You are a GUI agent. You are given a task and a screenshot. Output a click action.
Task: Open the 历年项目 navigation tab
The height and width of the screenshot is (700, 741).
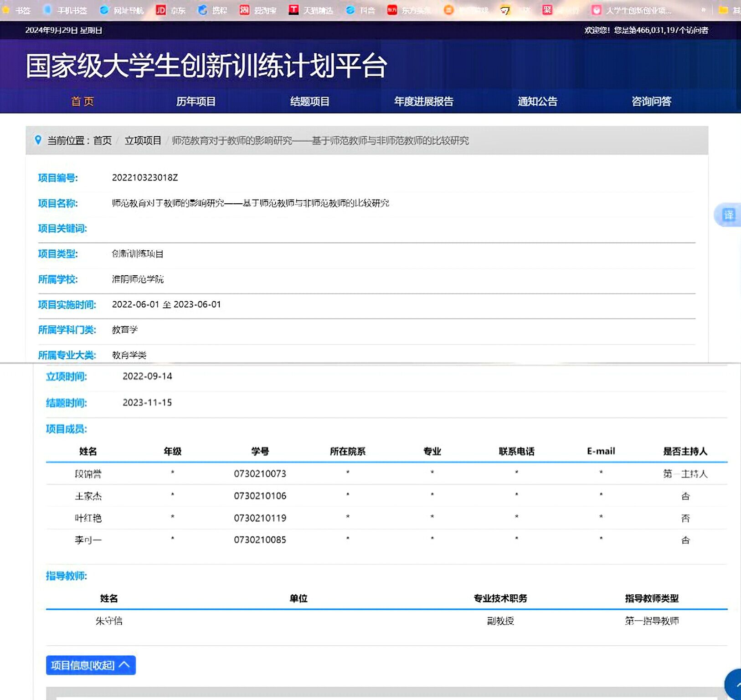click(x=196, y=101)
